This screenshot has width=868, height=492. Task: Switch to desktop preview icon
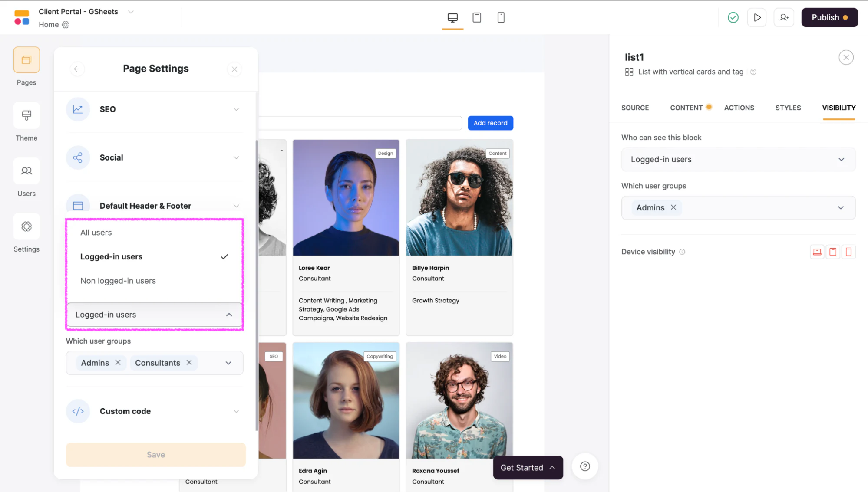(x=452, y=18)
